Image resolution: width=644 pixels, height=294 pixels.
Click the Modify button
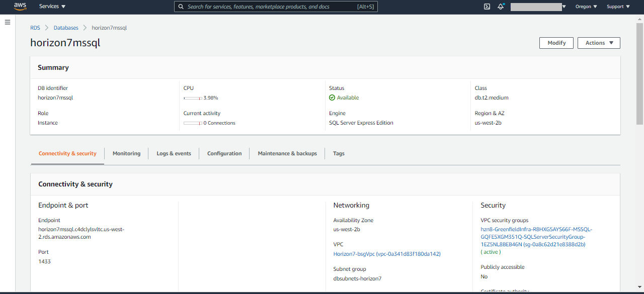point(556,43)
